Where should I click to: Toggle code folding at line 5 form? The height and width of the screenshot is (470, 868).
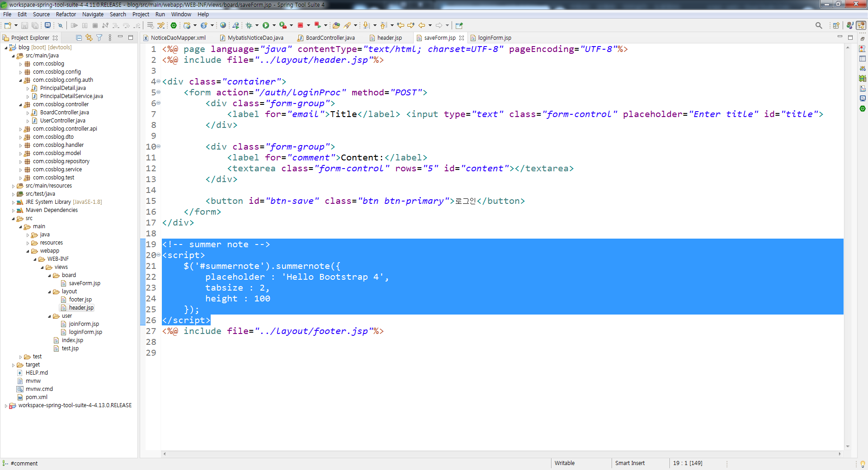point(159,92)
